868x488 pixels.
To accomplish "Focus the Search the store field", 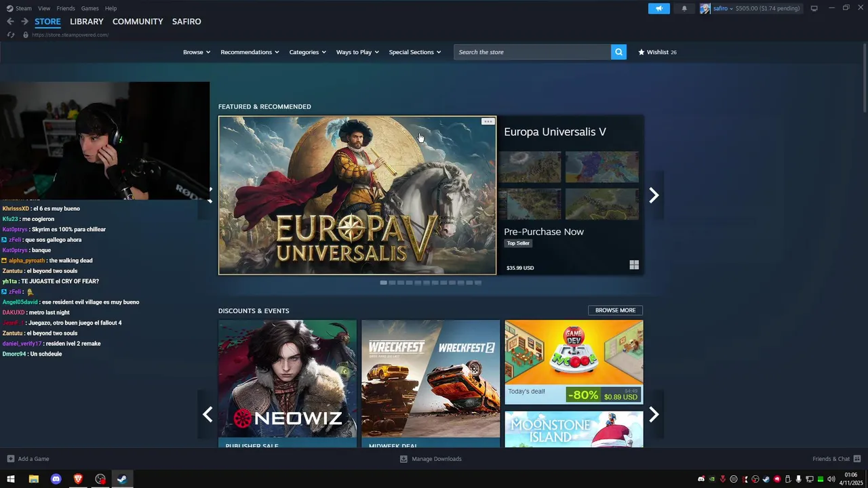I will (x=532, y=52).
